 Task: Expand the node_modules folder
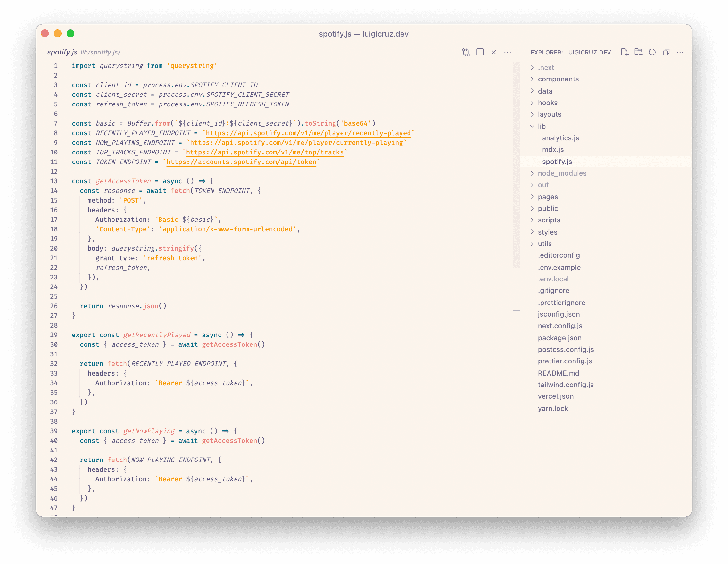[x=562, y=173]
